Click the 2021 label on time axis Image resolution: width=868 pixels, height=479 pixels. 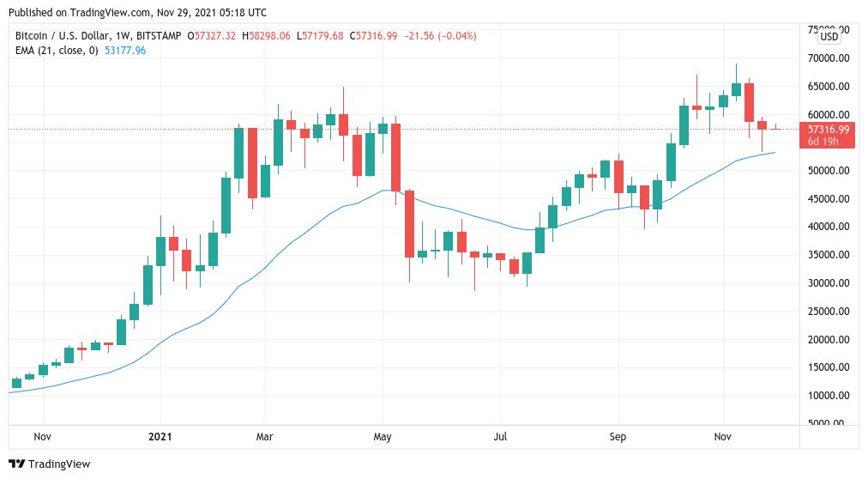click(x=160, y=437)
